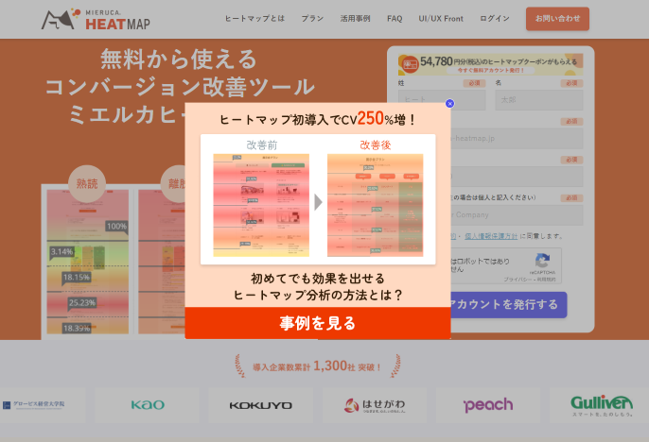Click the coupon ticket icon in banner
This screenshot has height=442, width=649.
tap(410, 65)
